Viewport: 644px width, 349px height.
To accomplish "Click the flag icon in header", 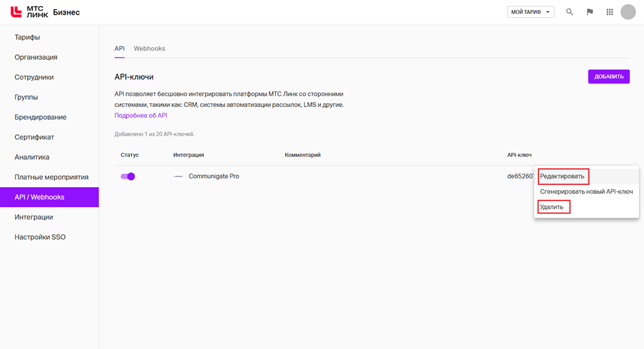I will (x=590, y=12).
